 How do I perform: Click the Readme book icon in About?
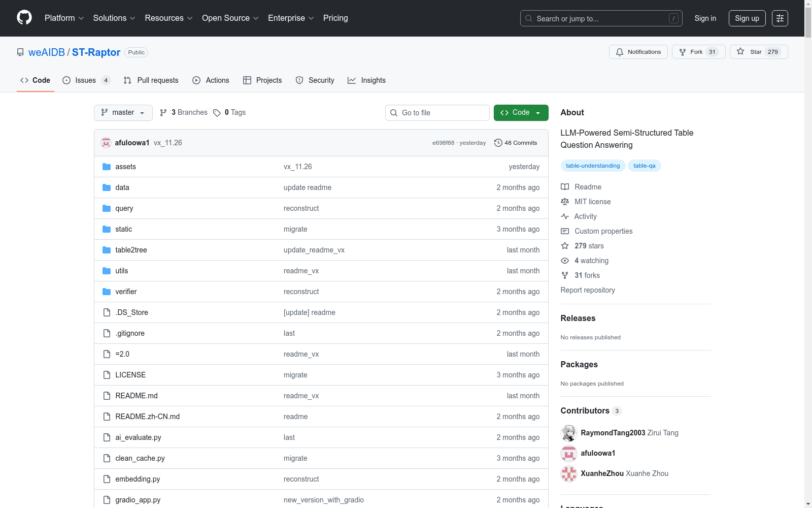click(x=565, y=187)
